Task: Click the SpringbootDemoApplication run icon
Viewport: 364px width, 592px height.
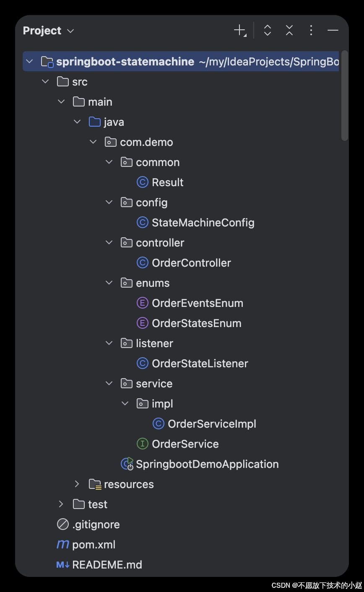Action: [127, 464]
